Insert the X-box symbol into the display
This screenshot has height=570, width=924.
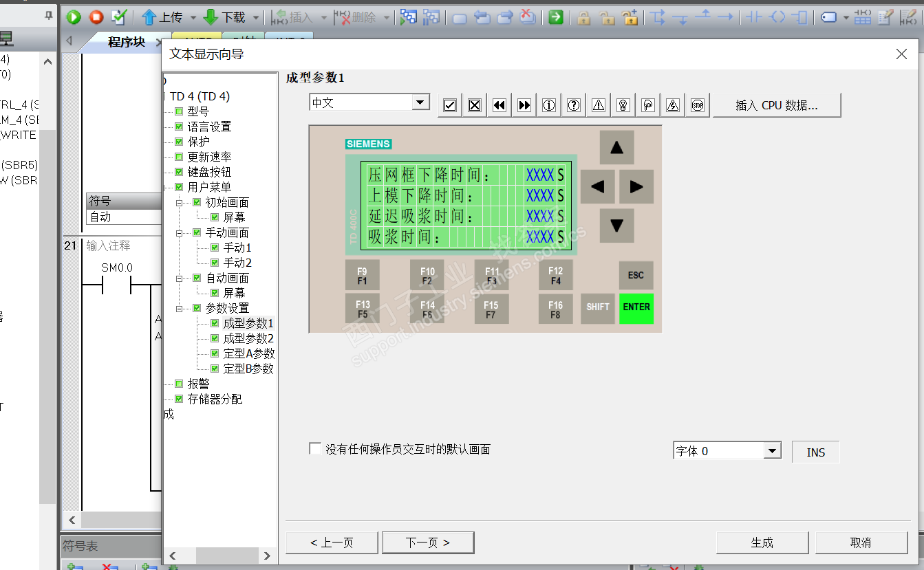click(475, 105)
